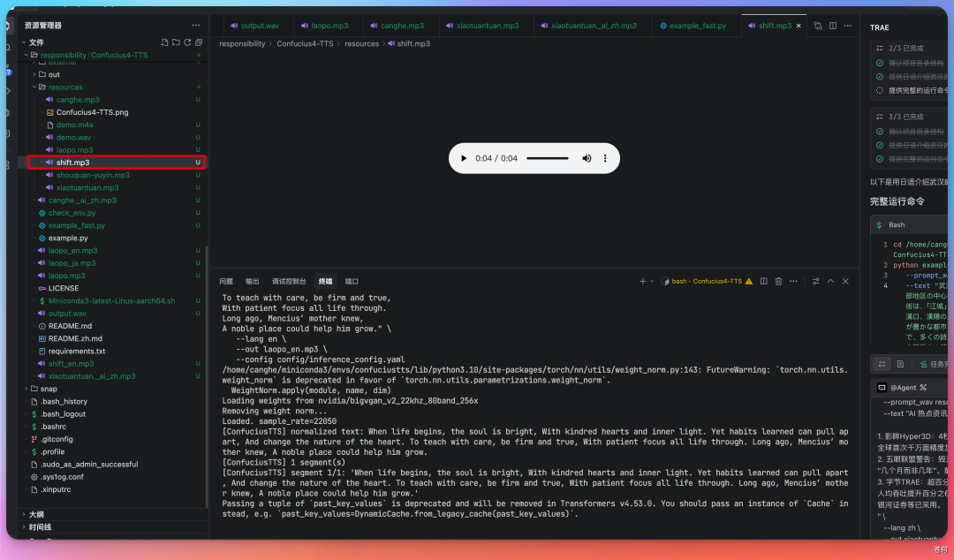Open the LICENSE file
This screenshot has width=954, height=560.
coord(64,288)
